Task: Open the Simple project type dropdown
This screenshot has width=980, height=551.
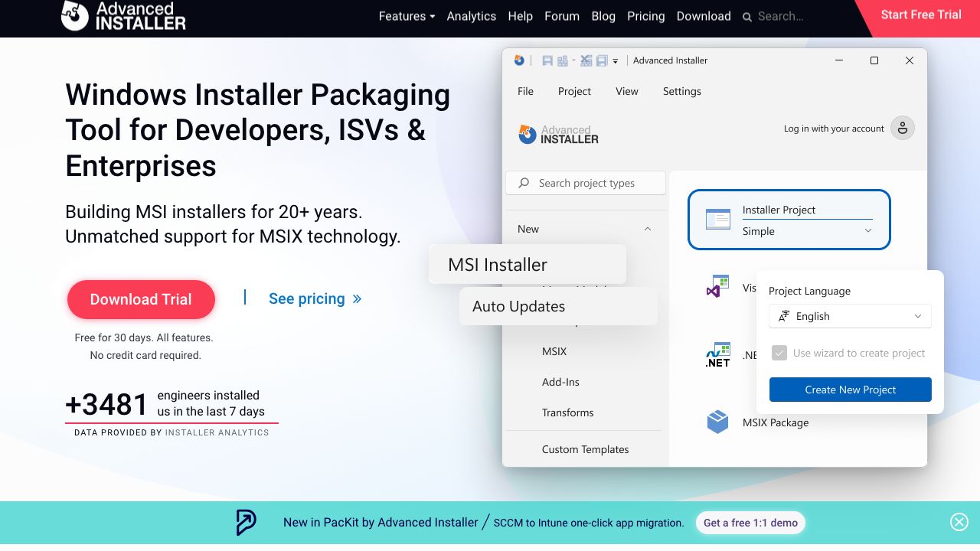Action: click(807, 231)
